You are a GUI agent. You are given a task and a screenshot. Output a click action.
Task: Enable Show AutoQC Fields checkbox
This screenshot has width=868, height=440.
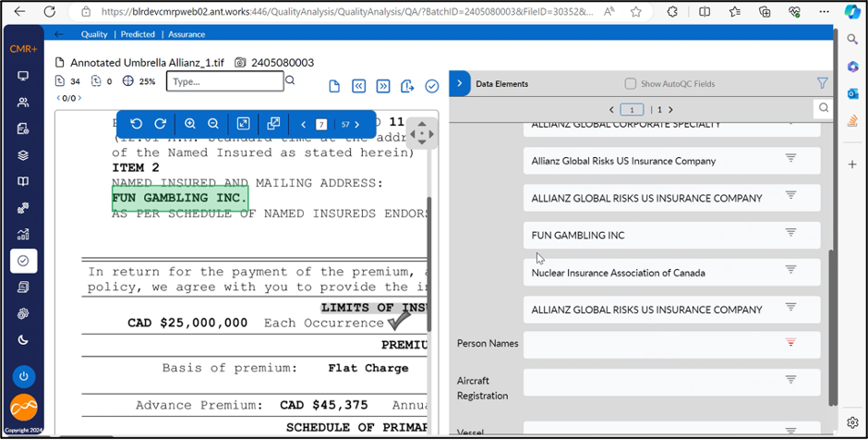631,84
